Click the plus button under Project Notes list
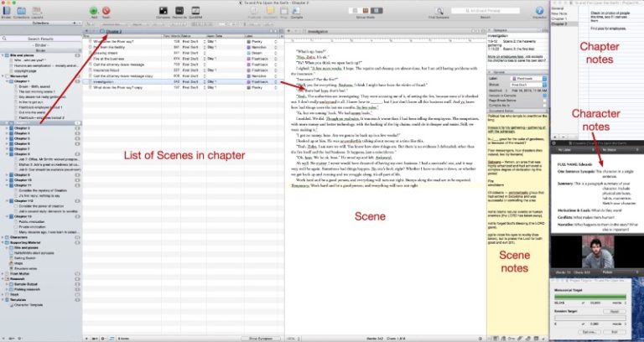644x342 pixels. pyautogui.click(x=555, y=137)
